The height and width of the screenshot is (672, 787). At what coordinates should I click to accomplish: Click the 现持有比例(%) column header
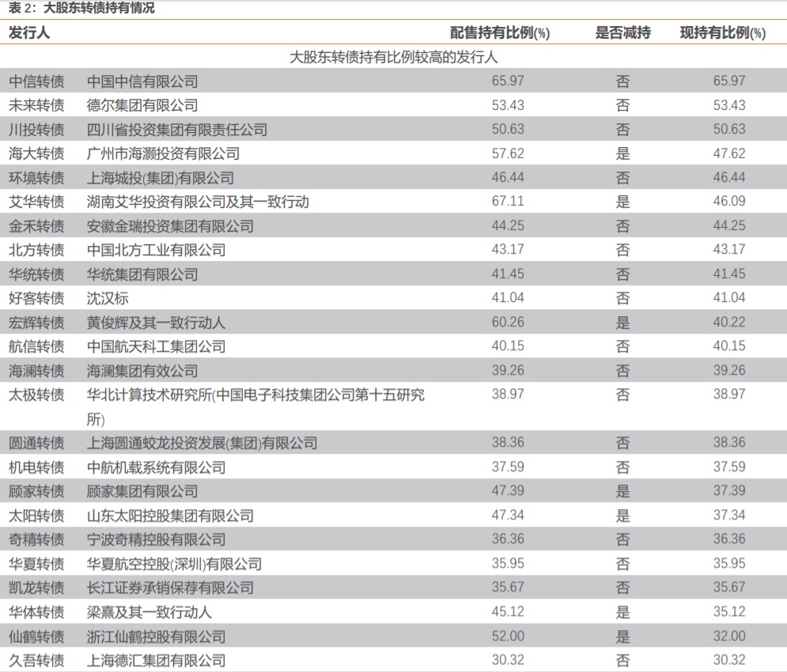[x=723, y=32]
